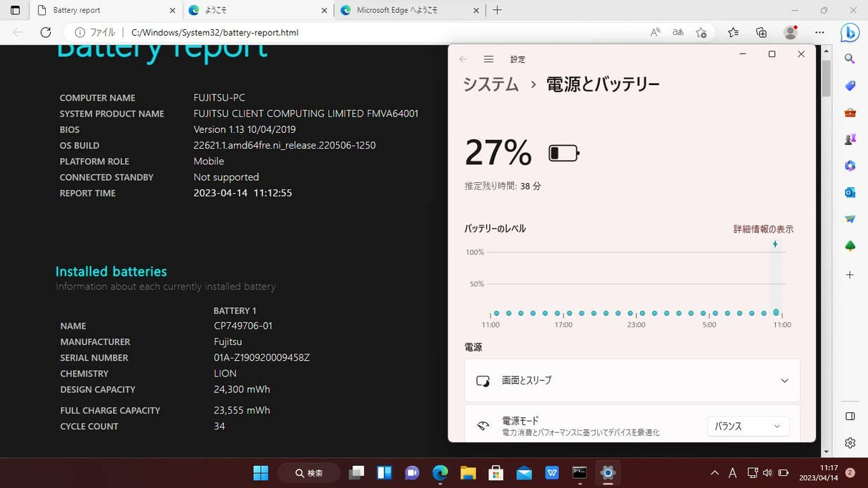
Task: Open the Bing chat sidebar icon
Action: 849,32
